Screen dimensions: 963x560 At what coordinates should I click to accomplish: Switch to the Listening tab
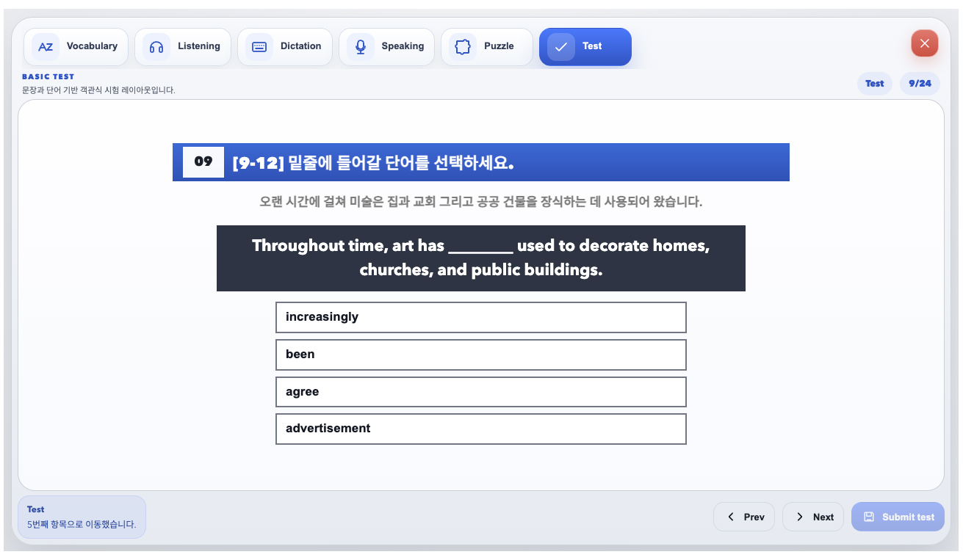coord(183,47)
